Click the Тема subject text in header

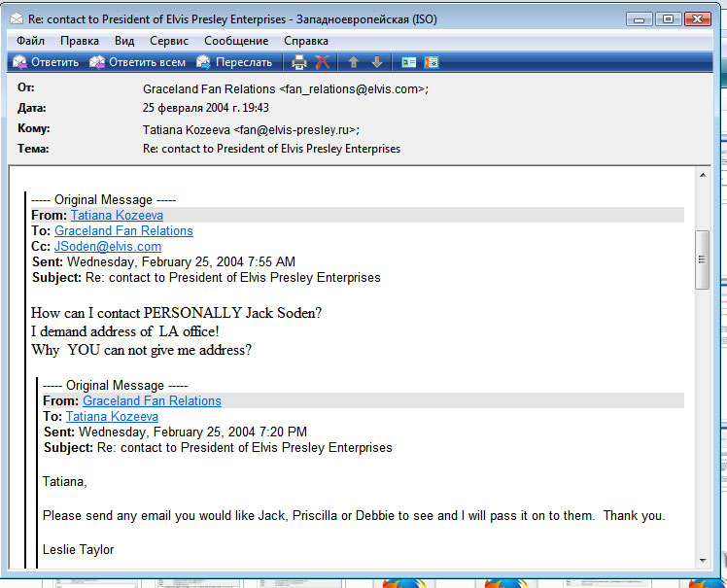click(x=272, y=149)
